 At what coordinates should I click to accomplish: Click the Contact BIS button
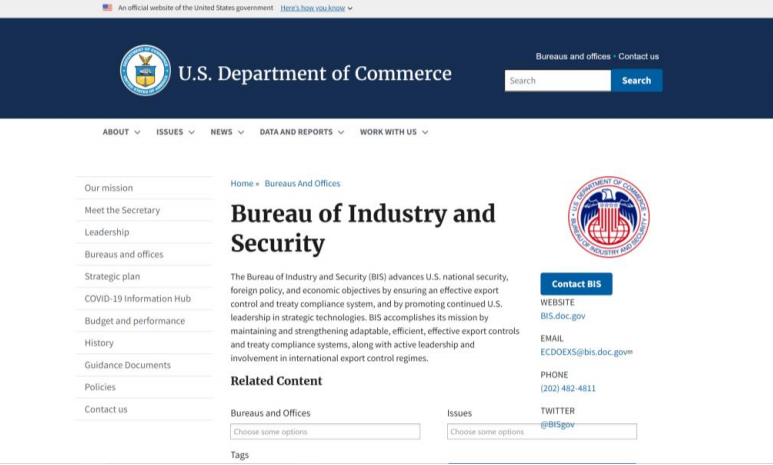pos(576,284)
